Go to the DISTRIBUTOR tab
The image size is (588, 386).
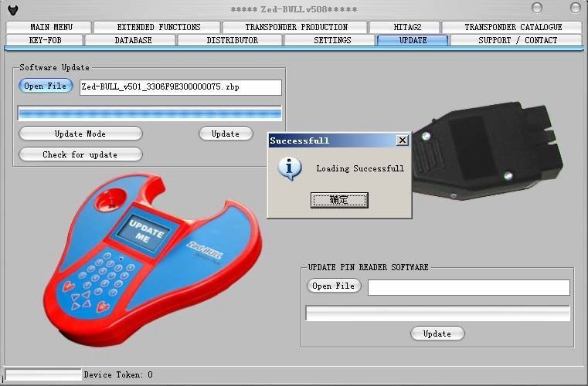pyautogui.click(x=230, y=40)
